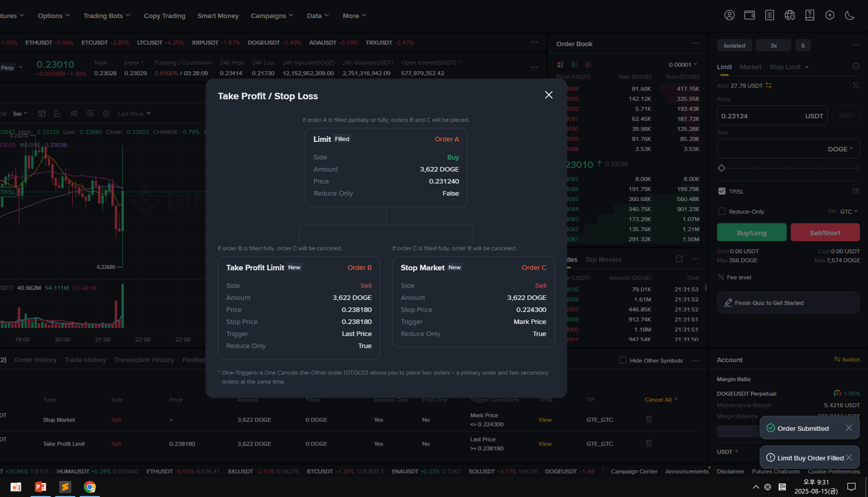Switch to the Market order tab
This screenshot has width=868, height=497.
coord(750,67)
